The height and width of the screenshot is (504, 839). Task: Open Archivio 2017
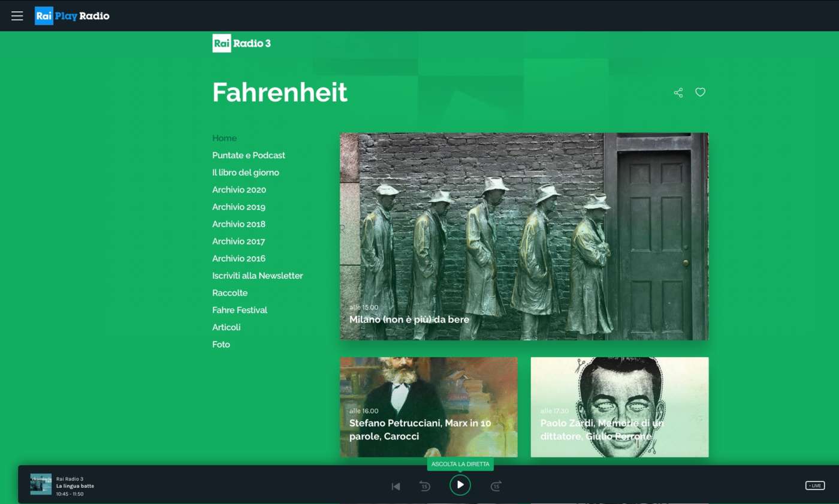(x=239, y=242)
